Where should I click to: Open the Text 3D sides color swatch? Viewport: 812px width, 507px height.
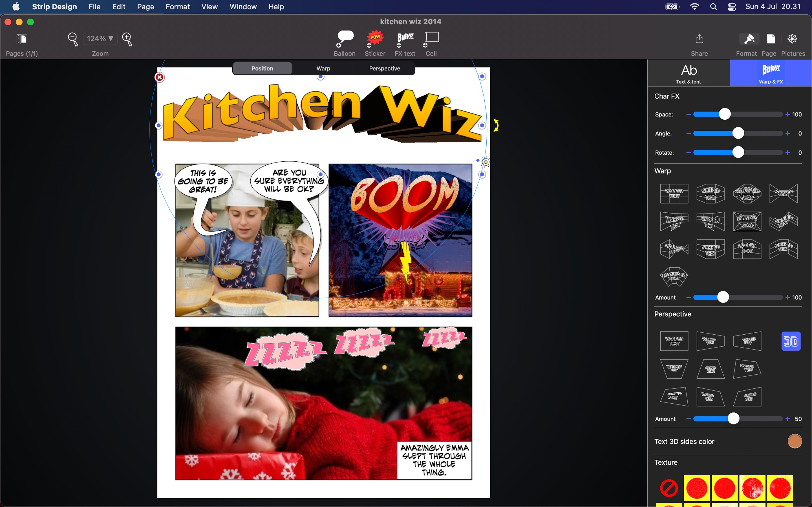[x=794, y=441]
